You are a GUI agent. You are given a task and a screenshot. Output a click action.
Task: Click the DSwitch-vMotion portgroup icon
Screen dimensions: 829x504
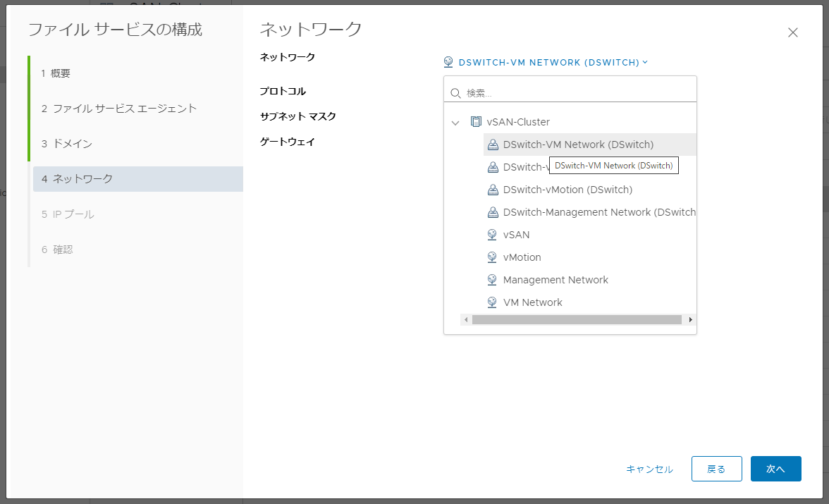click(x=493, y=190)
